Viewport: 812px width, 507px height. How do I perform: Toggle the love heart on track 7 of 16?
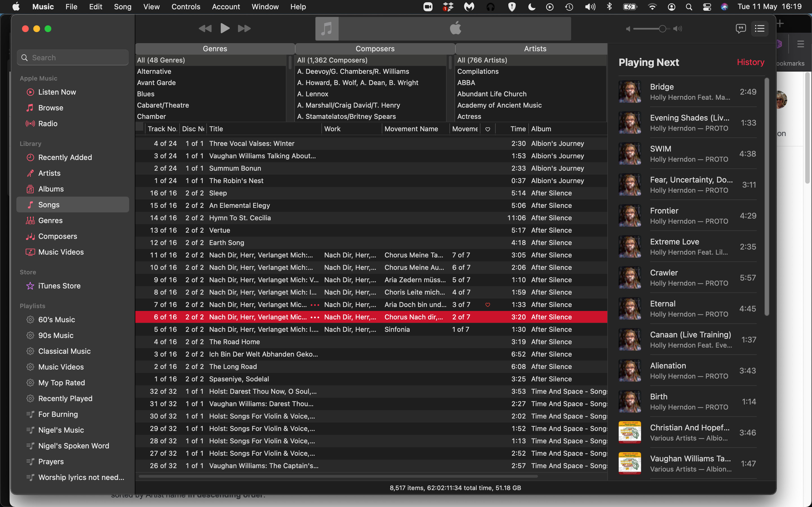pos(487,304)
